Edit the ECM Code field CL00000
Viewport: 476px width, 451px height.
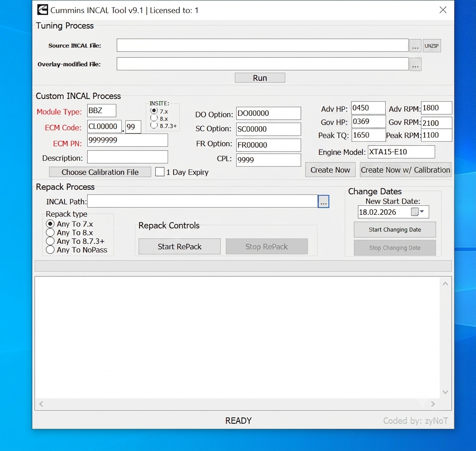tap(104, 127)
